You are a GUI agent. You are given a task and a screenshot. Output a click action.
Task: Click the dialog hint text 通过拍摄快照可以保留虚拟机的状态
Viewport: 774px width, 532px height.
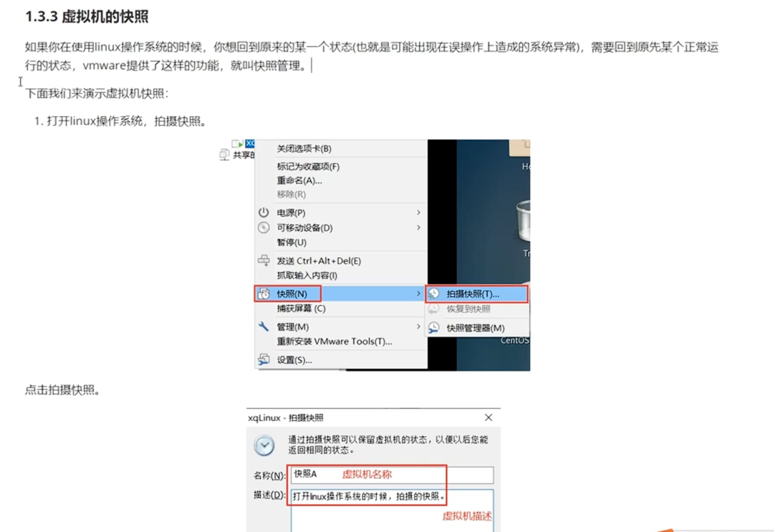(388, 444)
